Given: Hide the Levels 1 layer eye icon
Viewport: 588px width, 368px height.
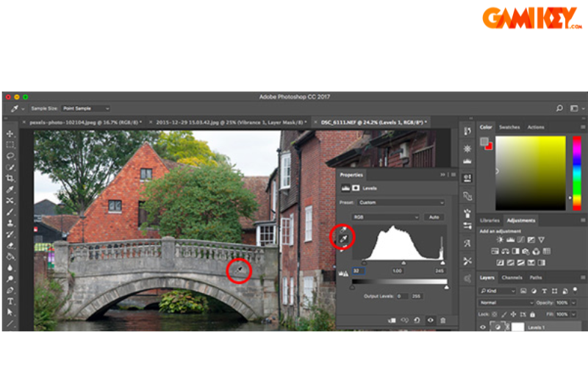Looking at the screenshot, I should [x=483, y=327].
